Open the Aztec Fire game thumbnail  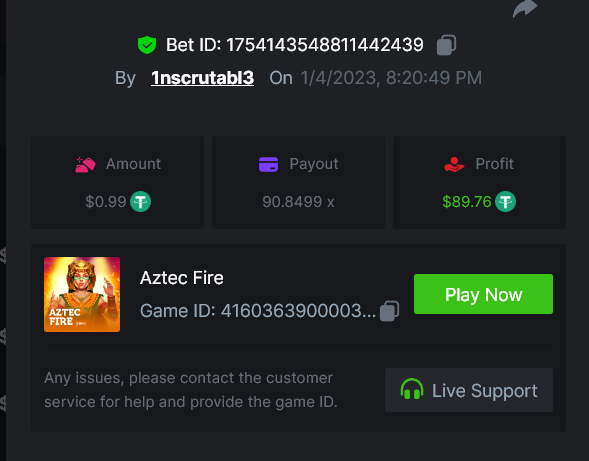coord(82,295)
